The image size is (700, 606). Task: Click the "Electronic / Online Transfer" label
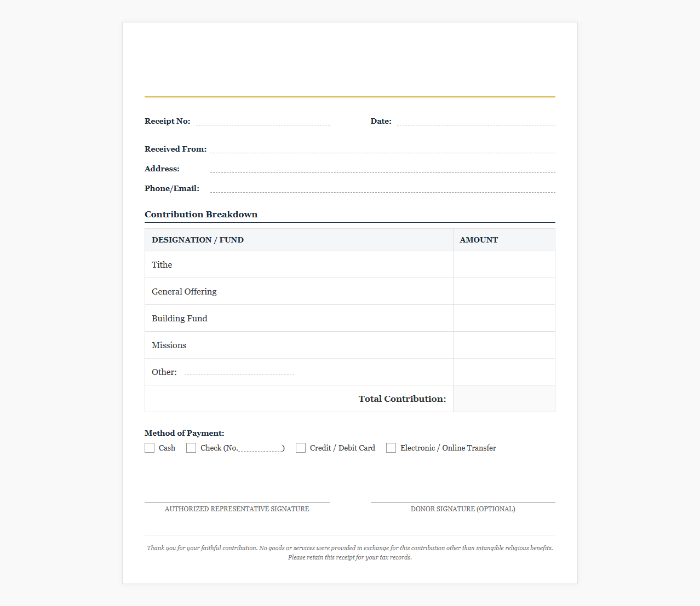(x=448, y=448)
